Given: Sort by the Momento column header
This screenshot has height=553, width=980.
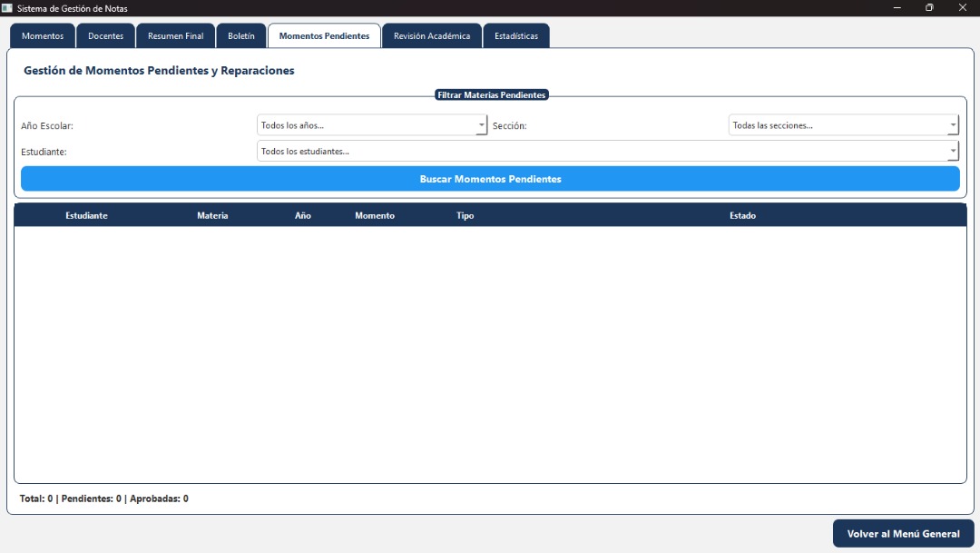Looking at the screenshot, I should tap(375, 216).
